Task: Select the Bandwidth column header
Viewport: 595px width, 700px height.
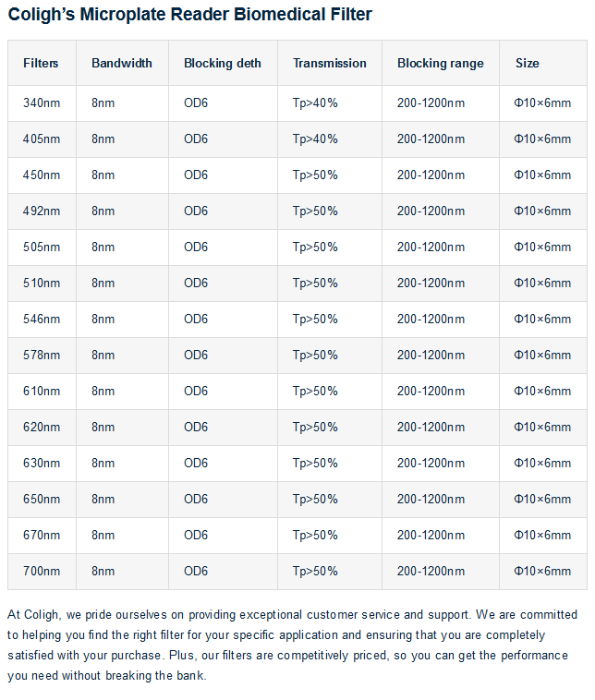Action: 122,64
